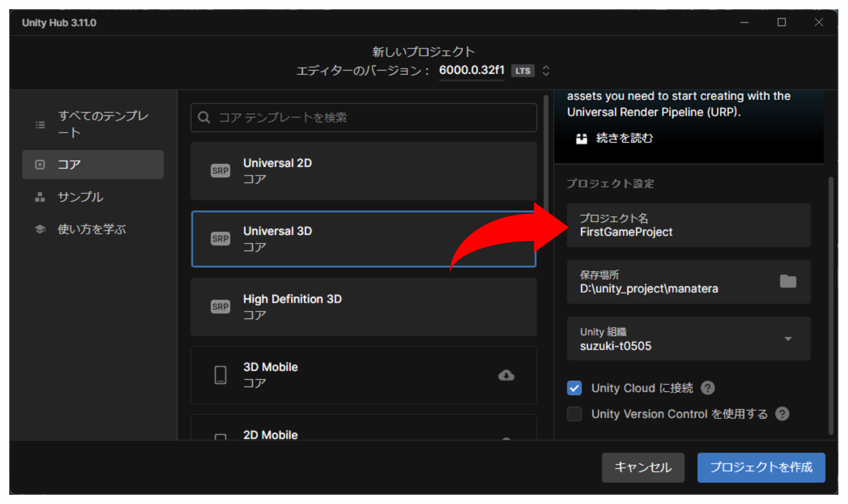
Task: Click the search magnifier icon
Action: pyautogui.click(x=204, y=118)
